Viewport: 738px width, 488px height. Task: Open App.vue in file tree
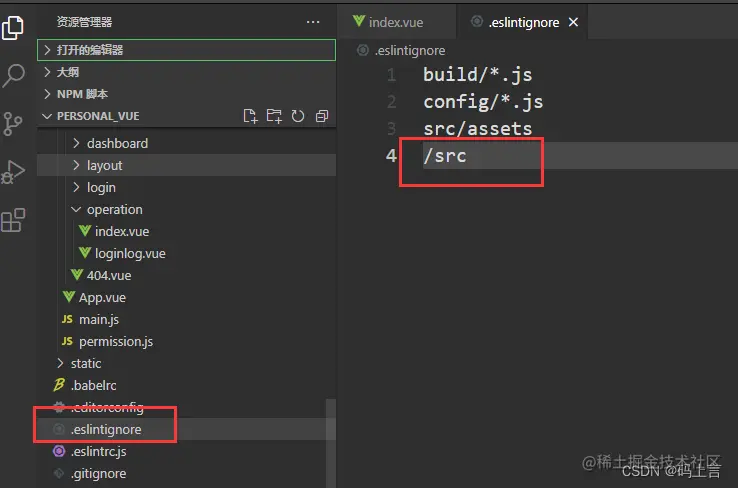pyautogui.click(x=186, y=297)
